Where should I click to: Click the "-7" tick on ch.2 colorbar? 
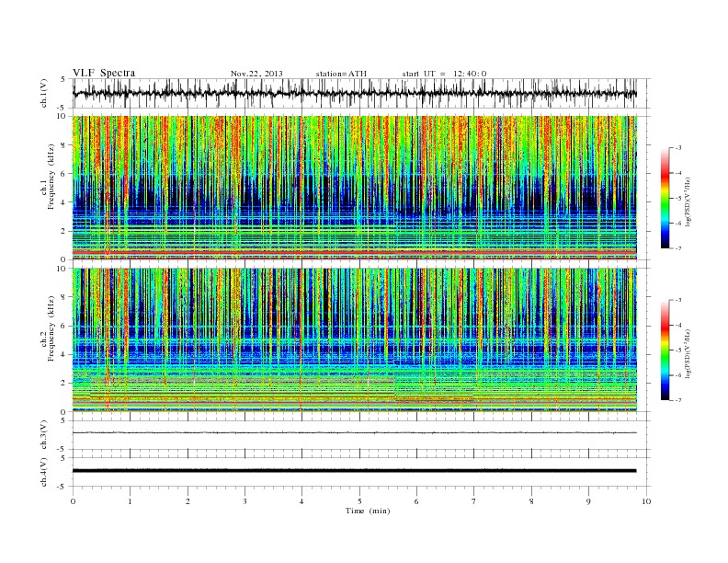tap(678, 400)
